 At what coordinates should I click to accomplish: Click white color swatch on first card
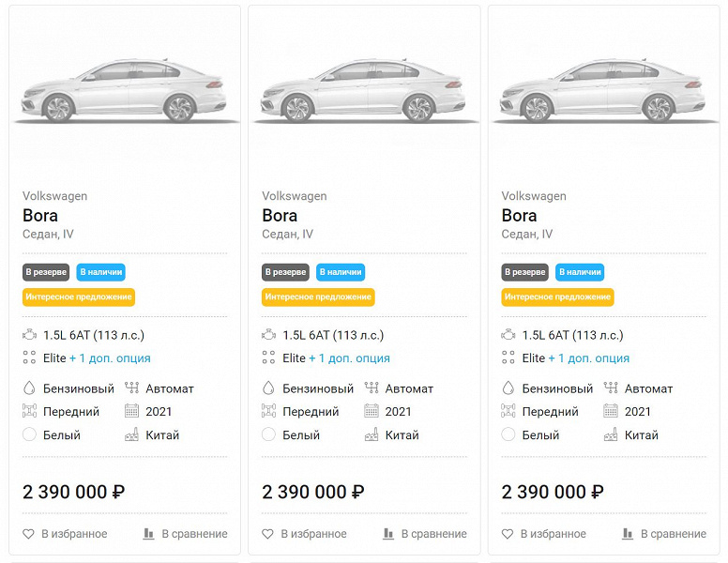pyautogui.click(x=29, y=434)
